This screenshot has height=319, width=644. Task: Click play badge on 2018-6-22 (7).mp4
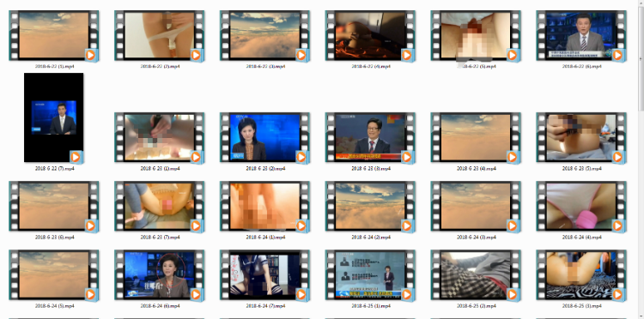tap(76, 157)
